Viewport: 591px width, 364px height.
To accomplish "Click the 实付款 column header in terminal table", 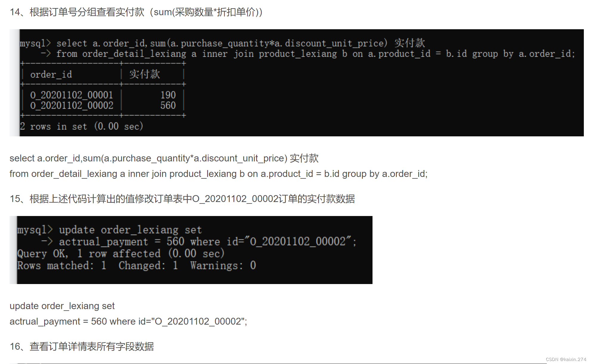I will pyautogui.click(x=145, y=74).
